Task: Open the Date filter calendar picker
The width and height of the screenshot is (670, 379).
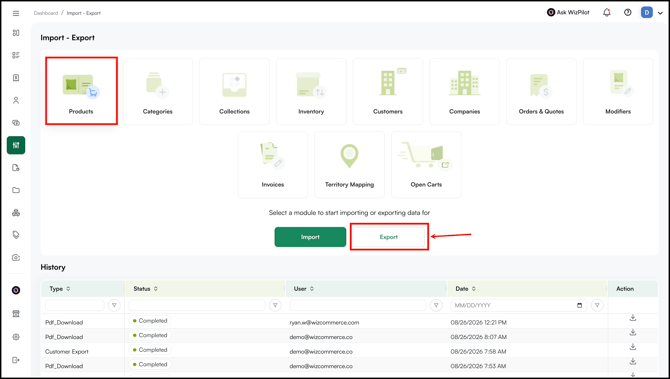Action: [579, 305]
